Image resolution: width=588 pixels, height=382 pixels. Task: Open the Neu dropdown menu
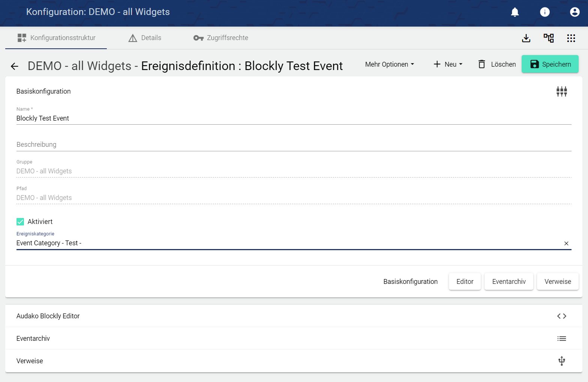448,64
